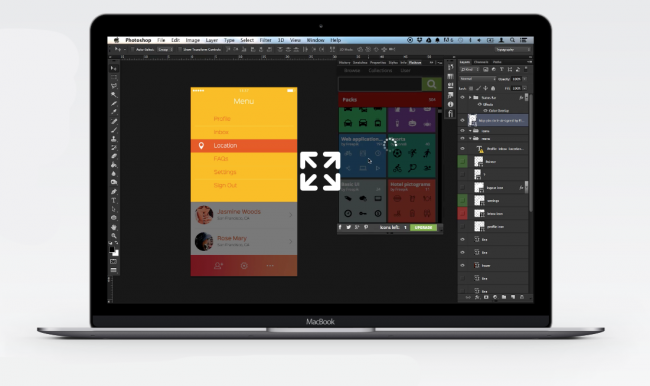This screenshot has width=650, height=386.
Task: Select the Hand tool
Action: [x=114, y=227]
